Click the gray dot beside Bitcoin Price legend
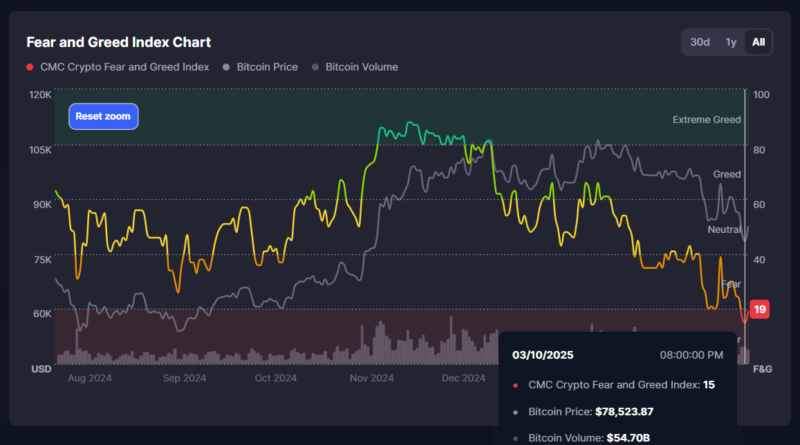This screenshot has height=445, width=800. [x=227, y=68]
